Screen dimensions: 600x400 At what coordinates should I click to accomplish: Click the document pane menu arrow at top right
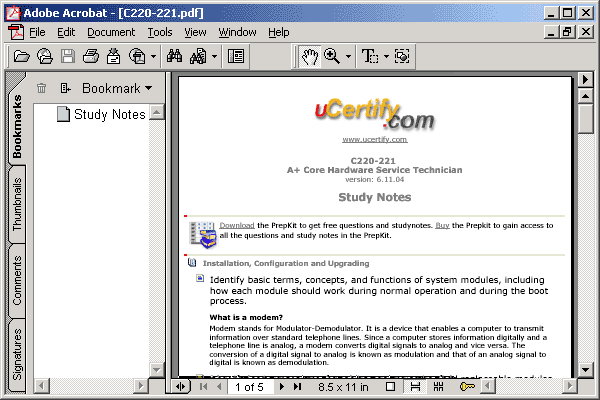585,80
